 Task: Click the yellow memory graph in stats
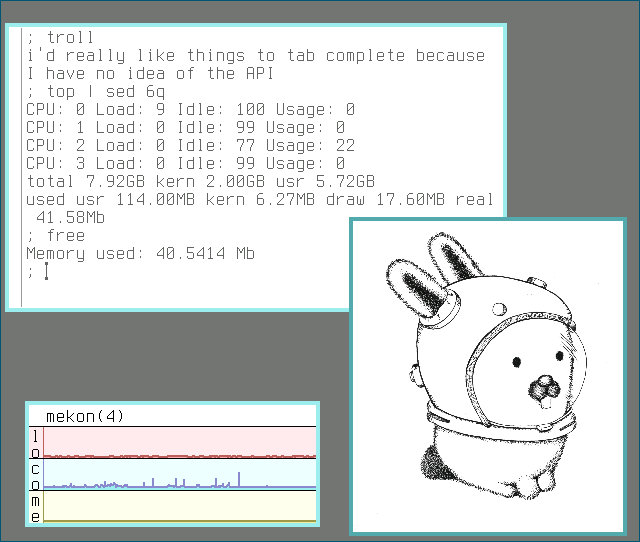(x=180, y=506)
